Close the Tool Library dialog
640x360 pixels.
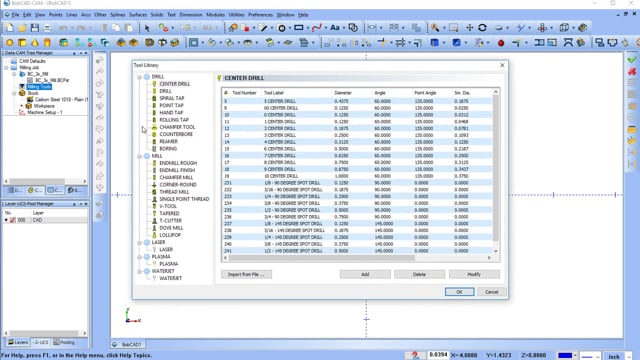coord(502,65)
